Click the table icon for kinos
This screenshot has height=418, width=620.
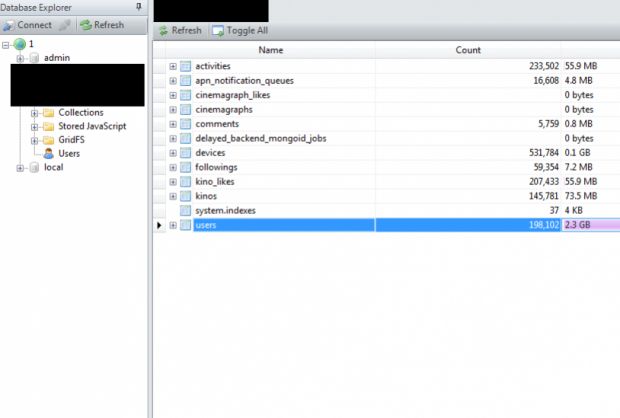click(185, 196)
